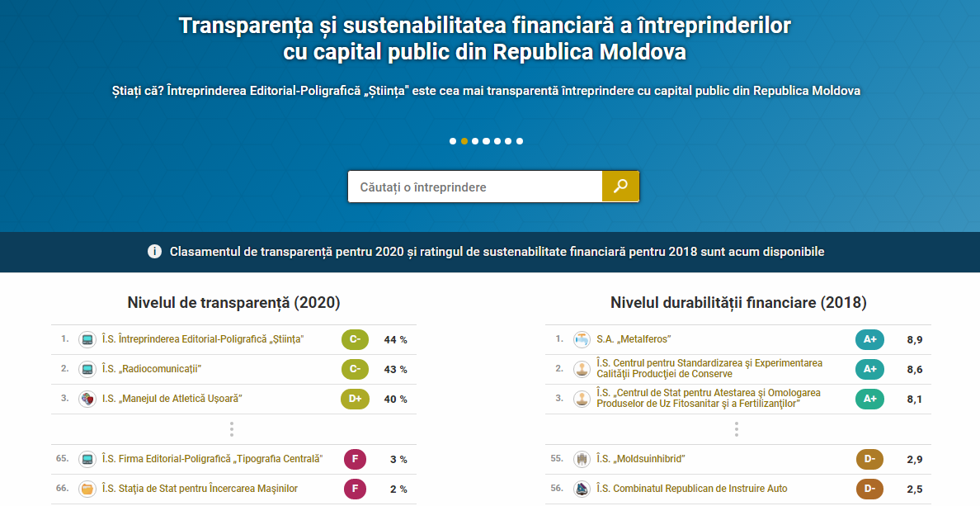
Task: Select the first carousel dot
Action: (x=453, y=141)
